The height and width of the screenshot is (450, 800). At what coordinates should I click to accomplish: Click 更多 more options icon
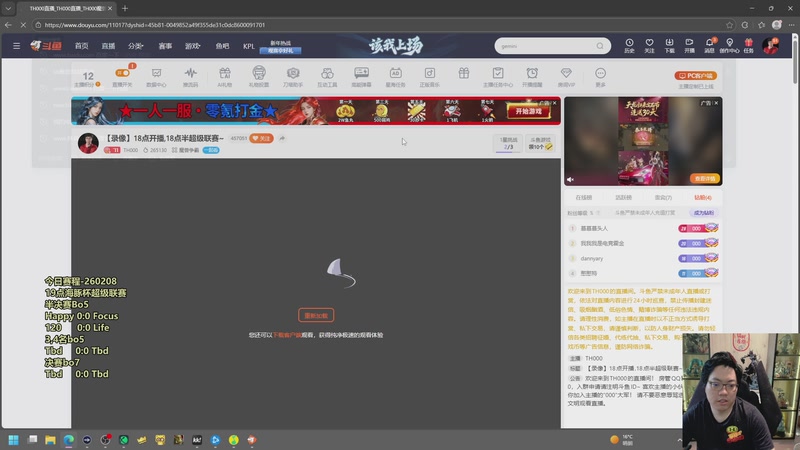click(x=601, y=77)
